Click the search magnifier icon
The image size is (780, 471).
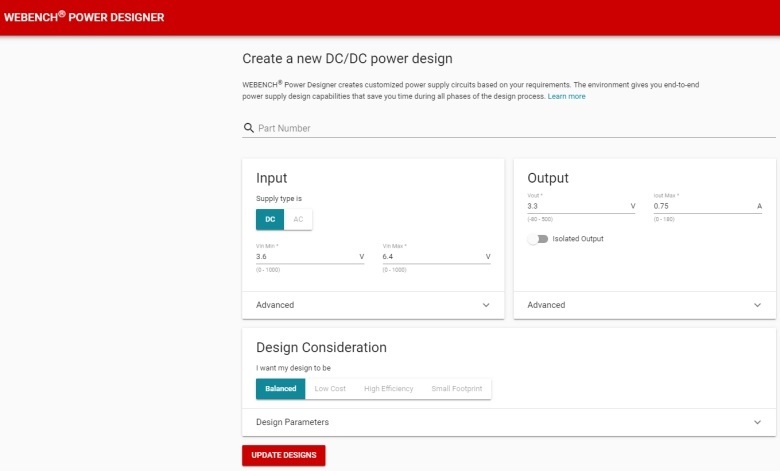(x=248, y=128)
